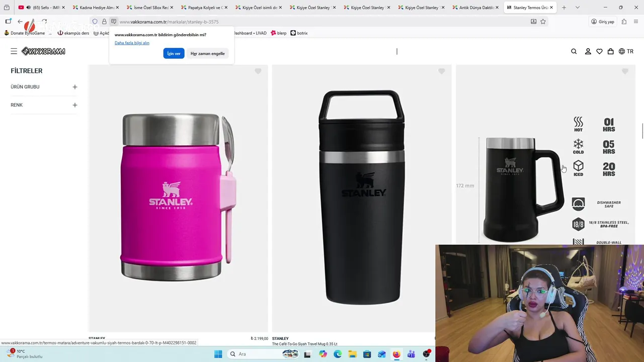Screen dimensions: 644x362
Task: Open the list all tabs dropdown
Action: [x=578, y=8]
